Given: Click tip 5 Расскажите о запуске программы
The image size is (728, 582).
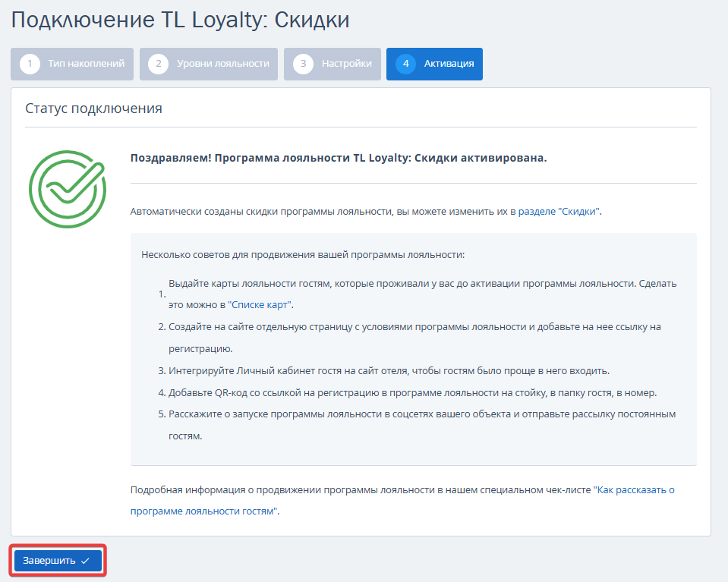Looking at the screenshot, I should coord(422,425).
